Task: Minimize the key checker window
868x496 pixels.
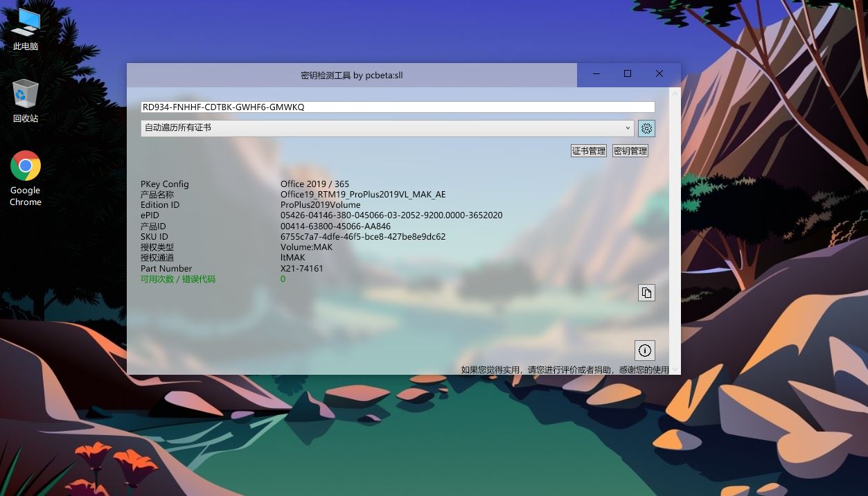Action: pos(596,74)
